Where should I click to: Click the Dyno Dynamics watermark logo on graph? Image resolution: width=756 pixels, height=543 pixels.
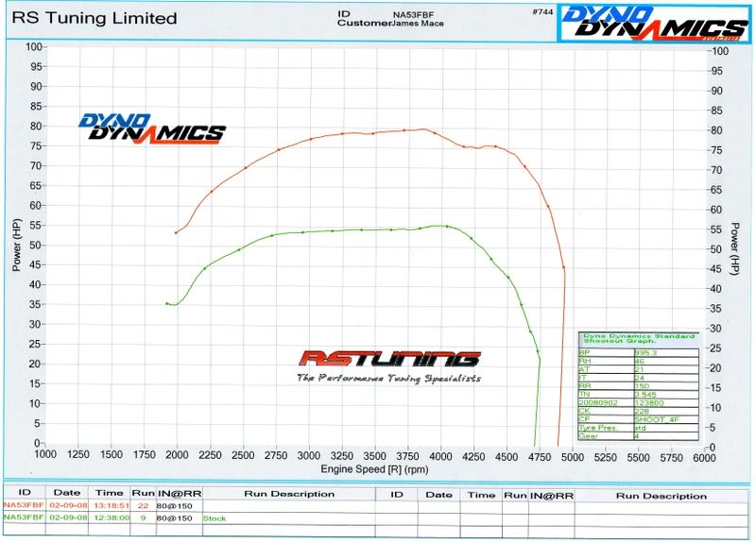pyautogui.click(x=151, y=127)
